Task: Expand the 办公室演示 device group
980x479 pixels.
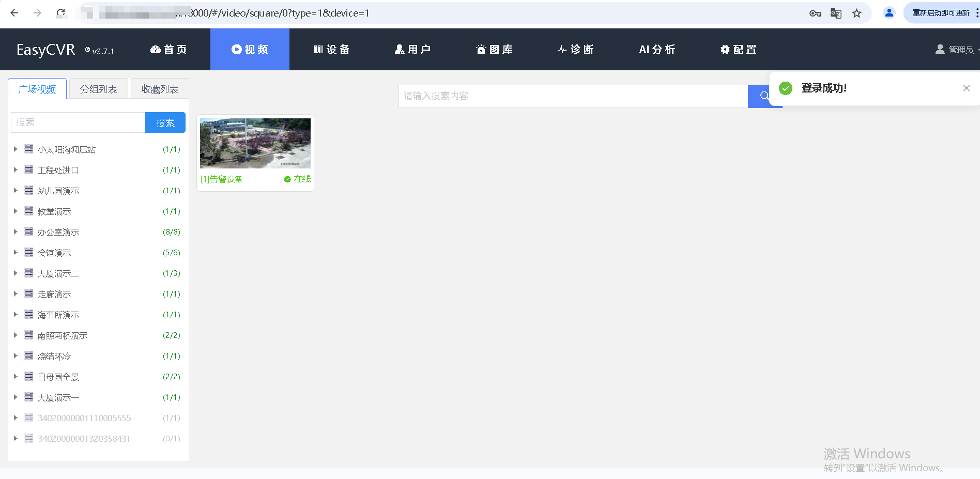Action: coord(15,231)
